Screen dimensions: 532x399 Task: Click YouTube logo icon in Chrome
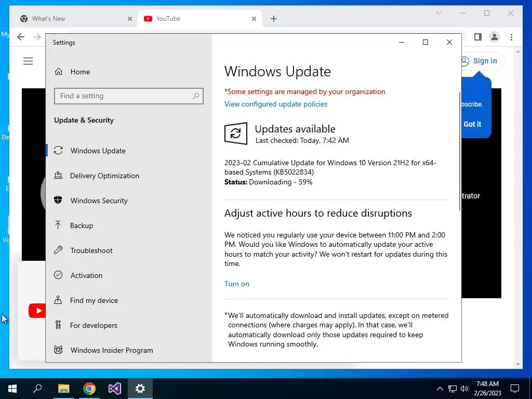37,311
